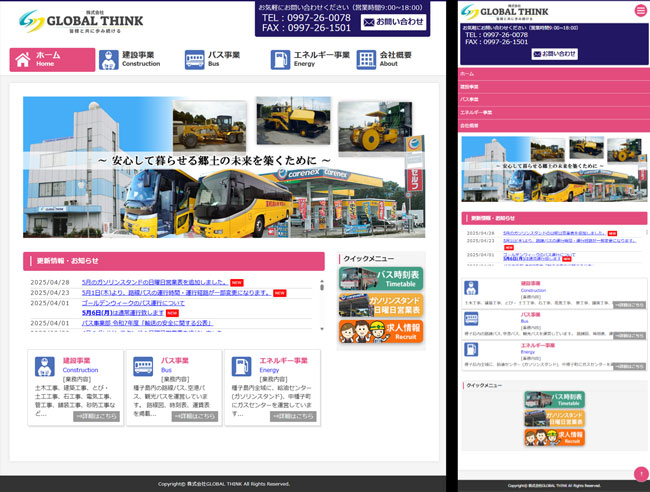Viewport: 650px width, 492px height.
Task: Click the worker icon in 建設事業 card
Action: click(x=44, y=365)
